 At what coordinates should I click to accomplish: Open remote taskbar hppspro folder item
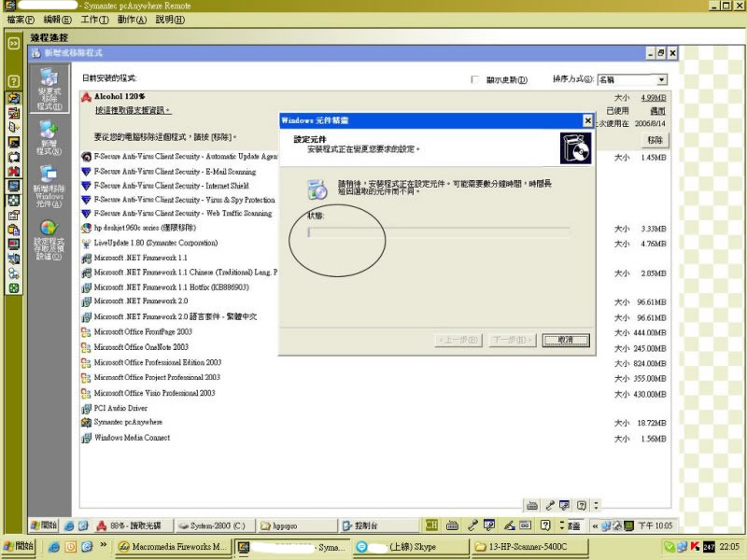pyautogui.click(x=296, y=525)
